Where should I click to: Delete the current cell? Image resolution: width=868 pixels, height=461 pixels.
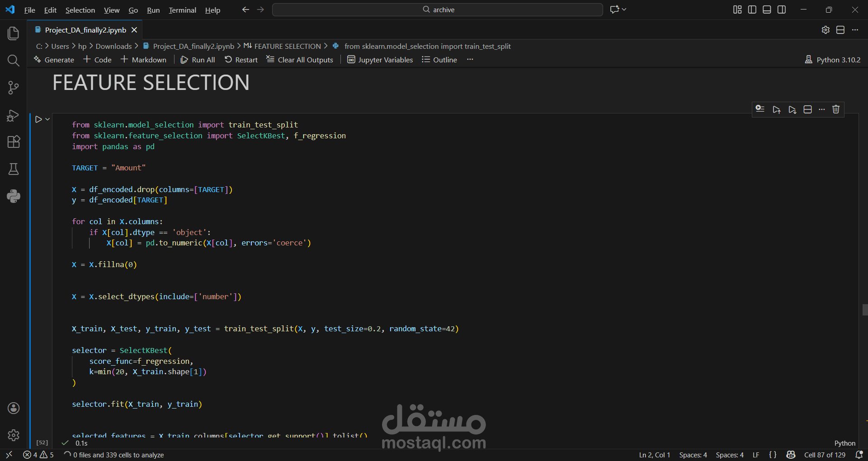point(836,109)
